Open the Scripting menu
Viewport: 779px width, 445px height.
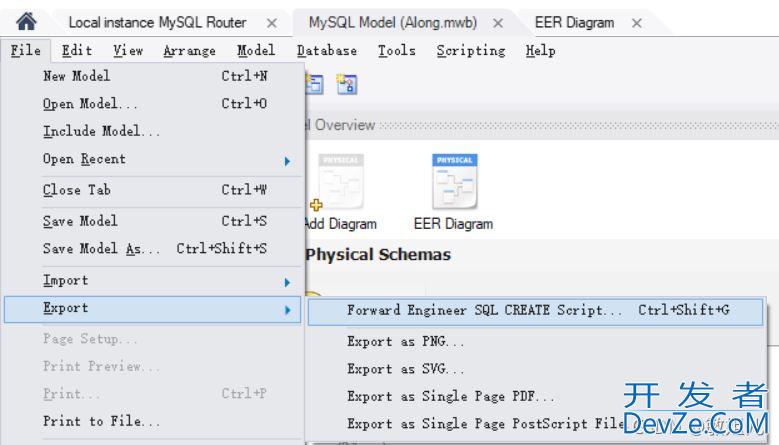pos(471,50)
